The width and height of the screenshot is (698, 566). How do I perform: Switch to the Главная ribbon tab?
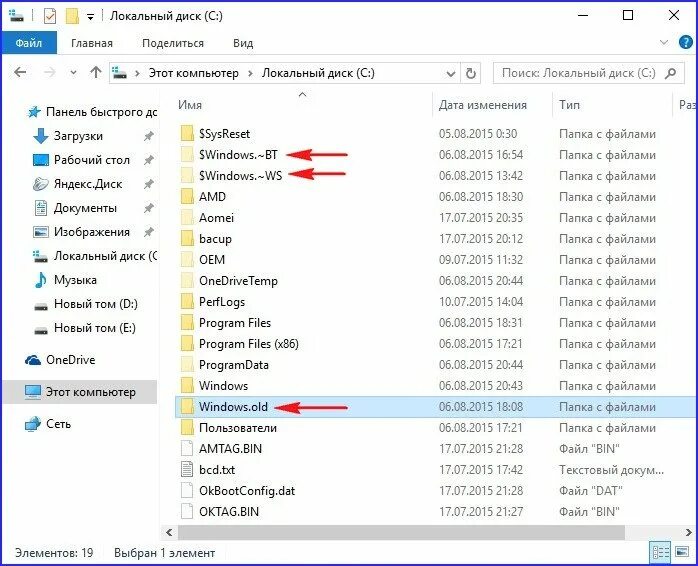pos(92,43)
